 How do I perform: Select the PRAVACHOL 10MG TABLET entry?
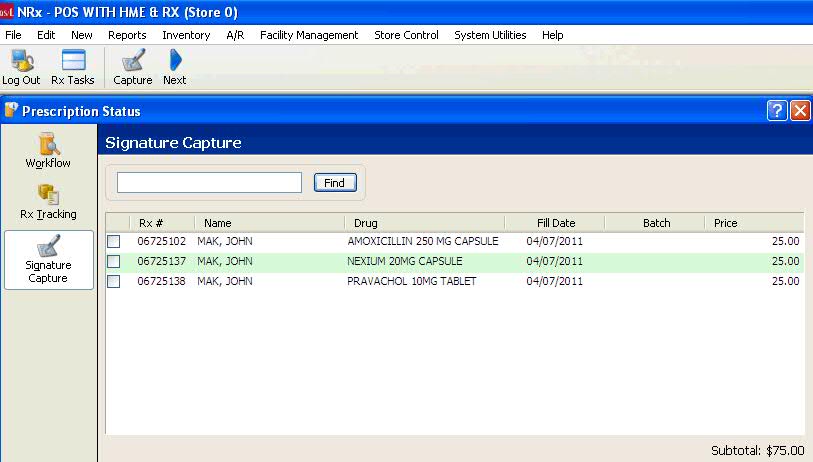pyautogui.click(x=411, y=282)
